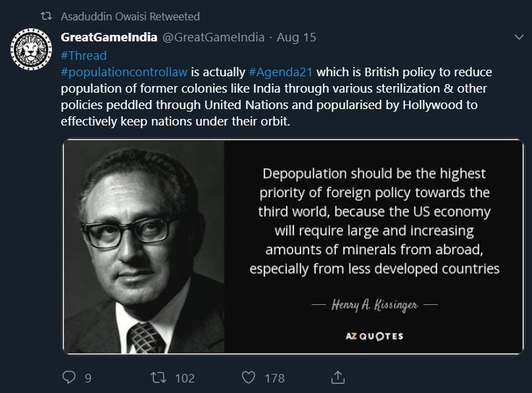This screenshot has width=532, height=393.
Task: Open the GreatGameIndia display name profile
Action: tap(109, 37)
